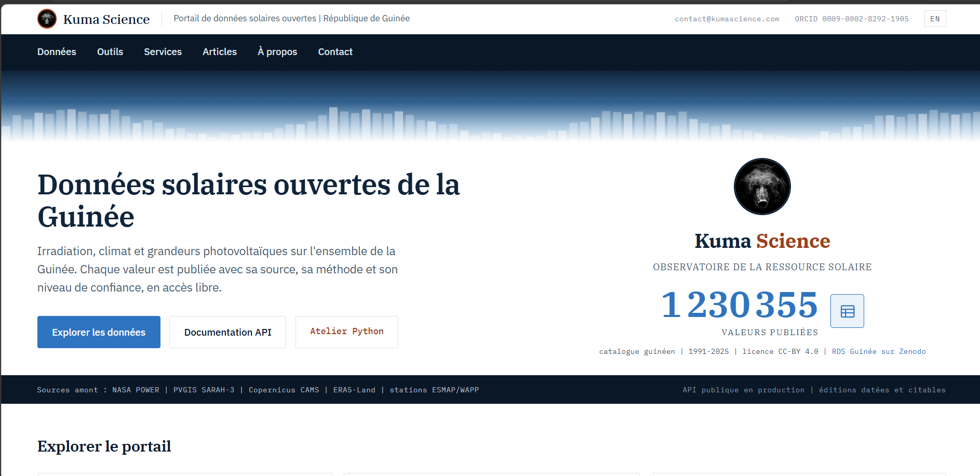
Task: Click the 'PVGIS SARAH-3' source text
Action: coord(204,390)
